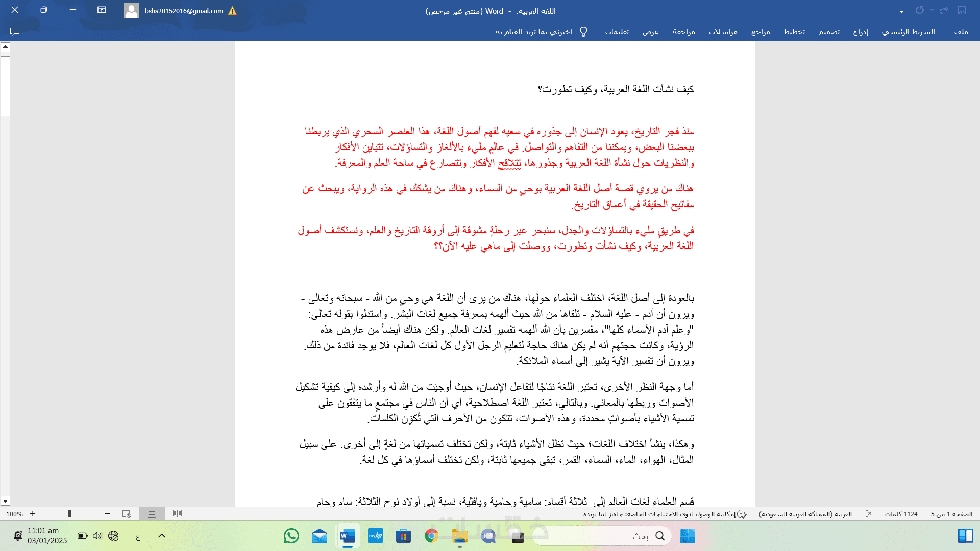Screen dimensions: 980x551
Task: Click the Repeat icon in quick access
Action: tap(920, 10)
